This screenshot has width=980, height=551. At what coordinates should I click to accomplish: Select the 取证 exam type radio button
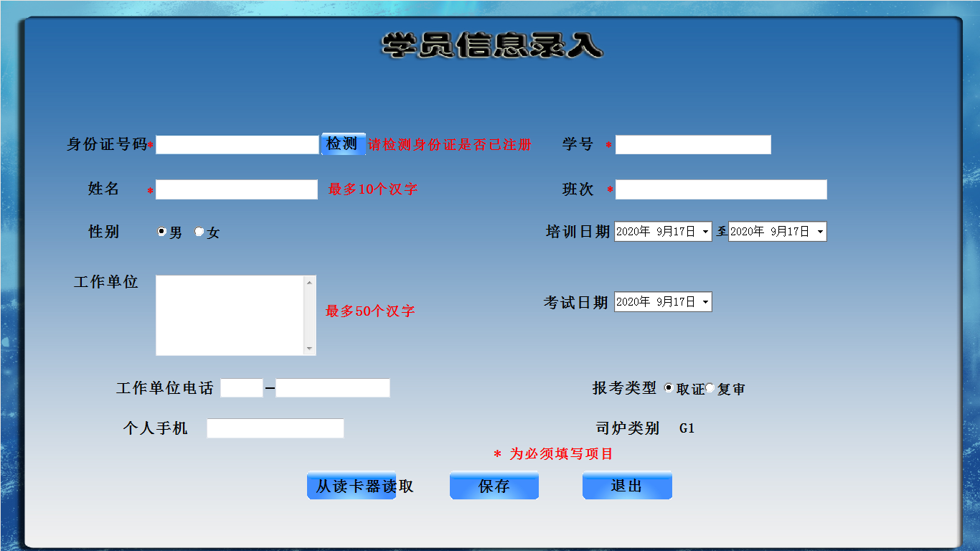click(x=669, y=388)
